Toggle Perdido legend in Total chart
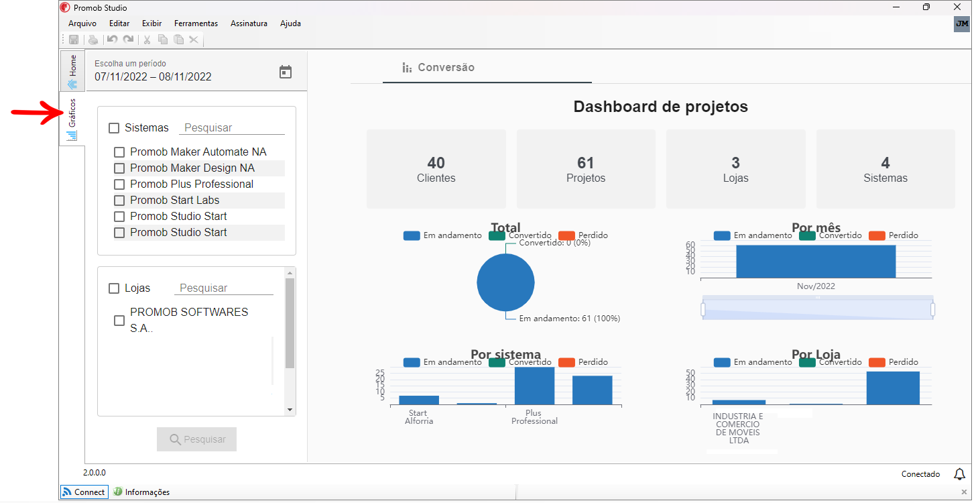 pos(583,235)
